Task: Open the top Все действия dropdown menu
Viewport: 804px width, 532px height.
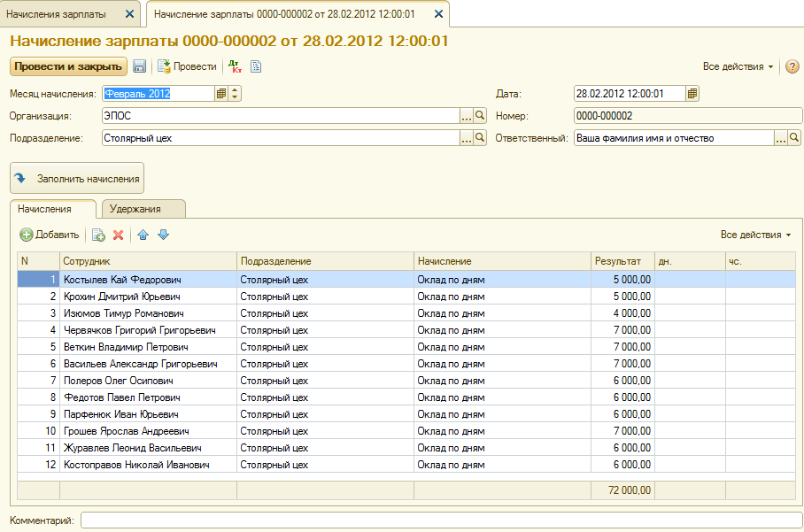Action: point(738,66)
